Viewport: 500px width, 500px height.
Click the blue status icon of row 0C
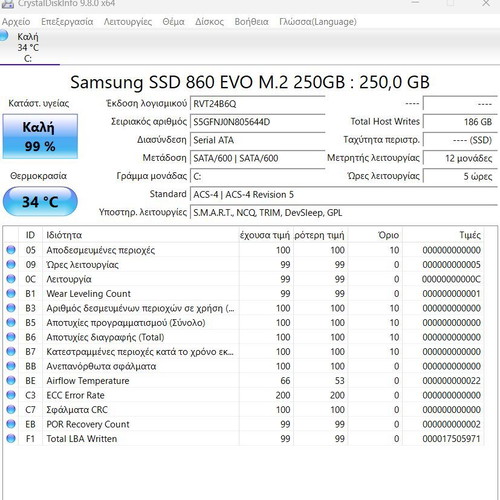pos(11,279)
